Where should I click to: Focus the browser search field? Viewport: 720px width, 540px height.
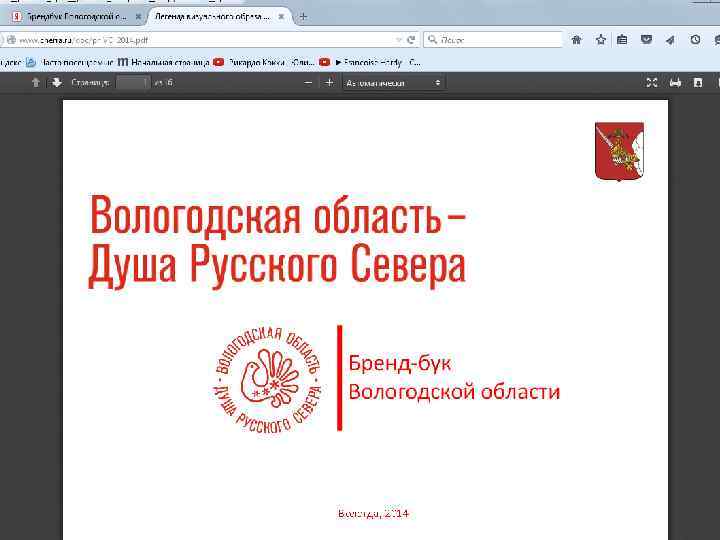[493, 40]
